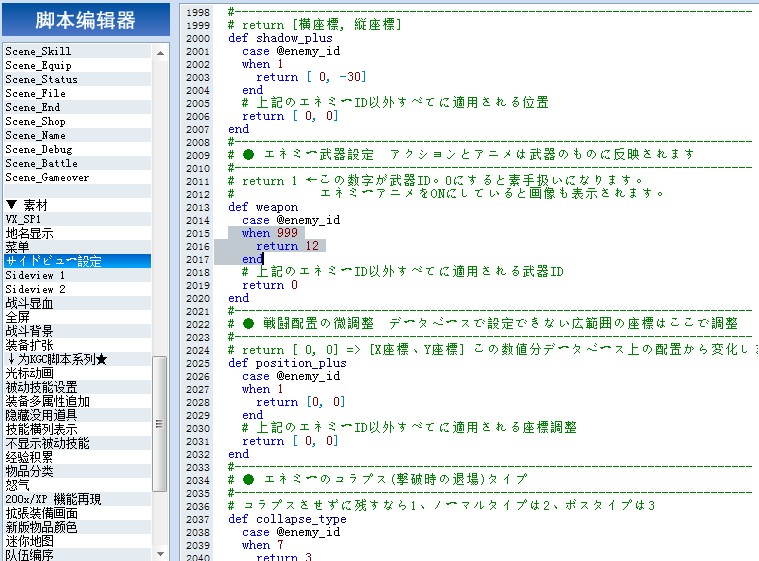759x561 pixels.
Task: Click script list scroll-down arrow
Action: pos(160,554)
